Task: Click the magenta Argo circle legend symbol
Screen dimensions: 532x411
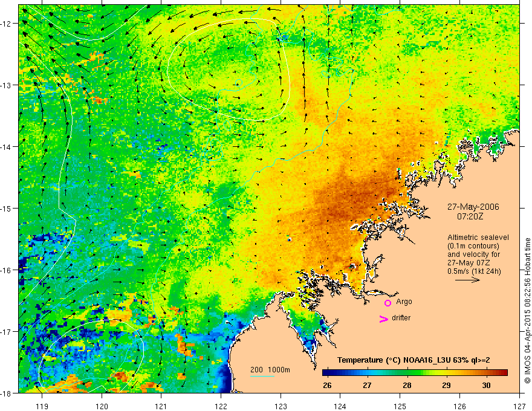Action: (388, 303)
